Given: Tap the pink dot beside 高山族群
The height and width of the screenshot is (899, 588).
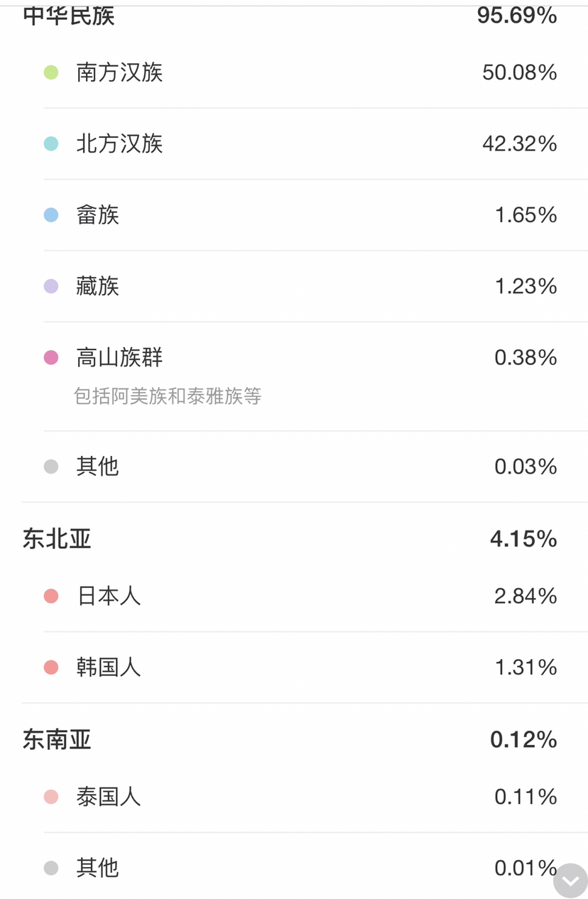Looking at the screenshot, I should pyautogui.click(x=51, y=357).
